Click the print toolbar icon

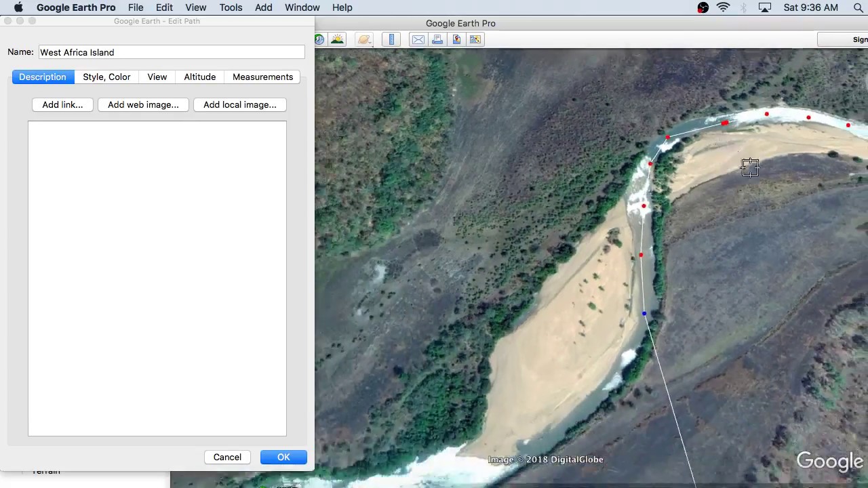(437, 39)
